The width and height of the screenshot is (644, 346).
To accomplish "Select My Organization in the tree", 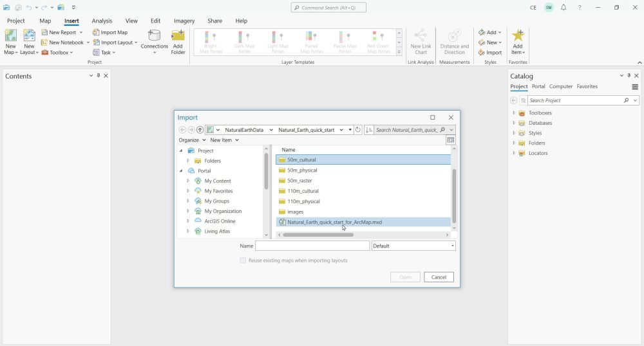I will point(223,211).
